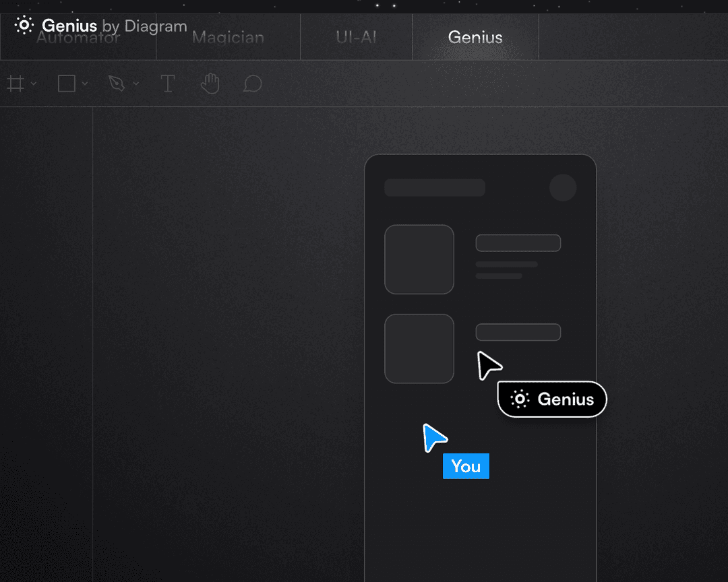Open the Genius tab

475,37
